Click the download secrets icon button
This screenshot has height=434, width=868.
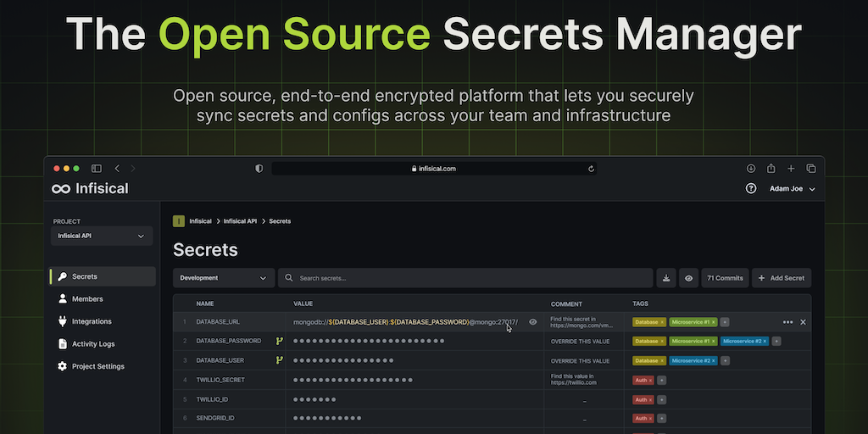pyautogui.click(x=666, y=278)
